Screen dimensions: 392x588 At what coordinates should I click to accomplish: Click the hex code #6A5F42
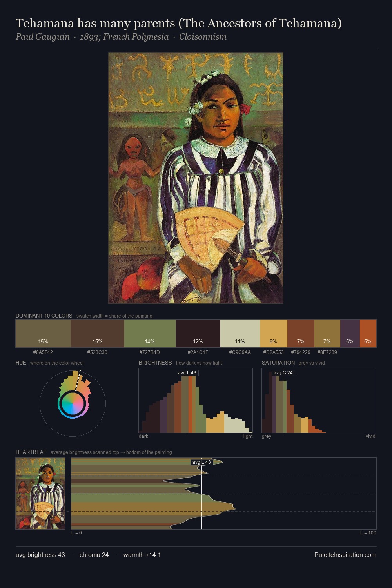tap(43, 352)
